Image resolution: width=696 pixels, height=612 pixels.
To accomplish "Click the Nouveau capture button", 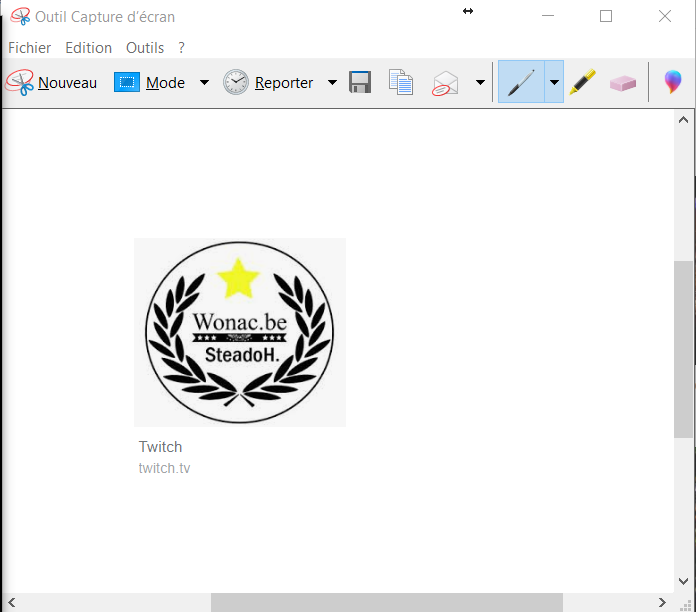I will pos(51,83).
